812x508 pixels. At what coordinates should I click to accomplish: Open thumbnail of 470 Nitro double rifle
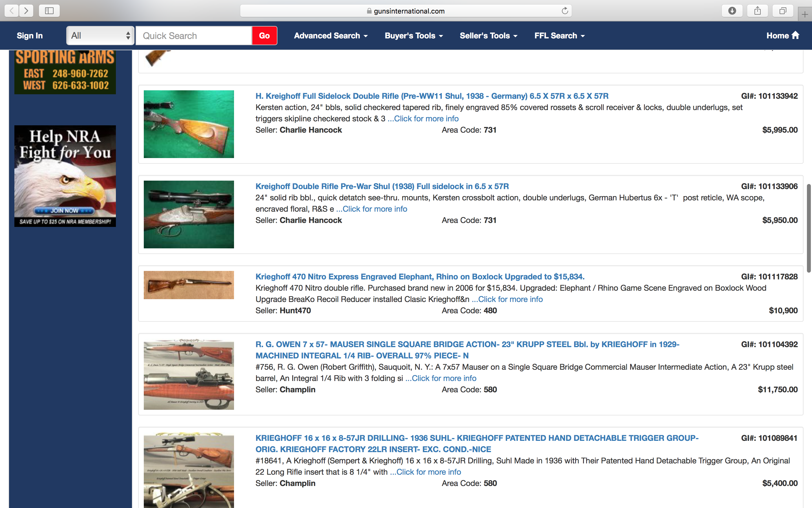click(x=189, y=285)
